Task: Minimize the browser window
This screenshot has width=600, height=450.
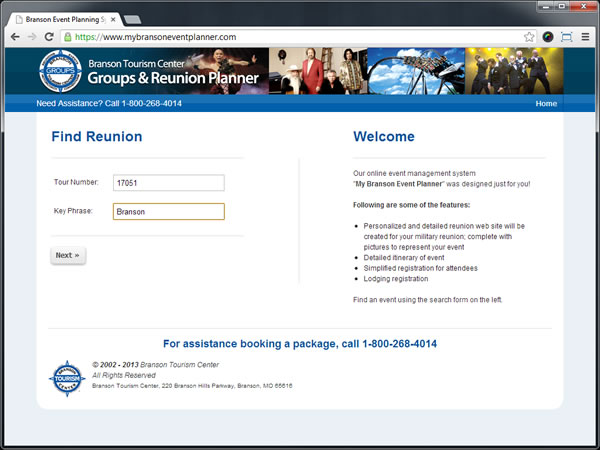Action: (x=546, y=6)
